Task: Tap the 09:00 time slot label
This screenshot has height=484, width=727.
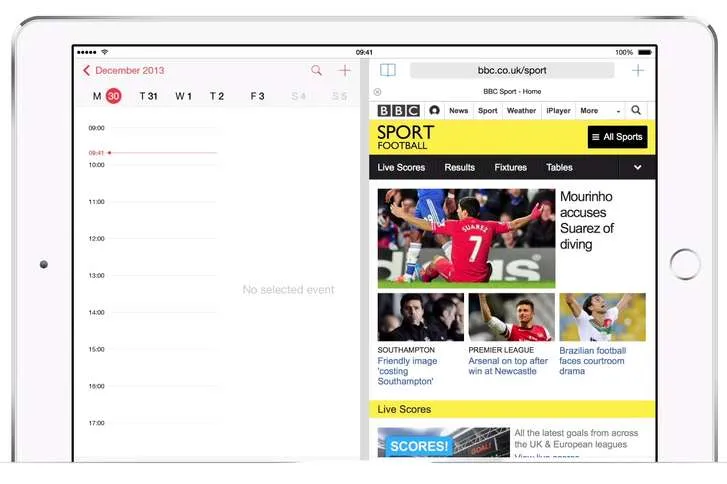Action: coord(96,128)
